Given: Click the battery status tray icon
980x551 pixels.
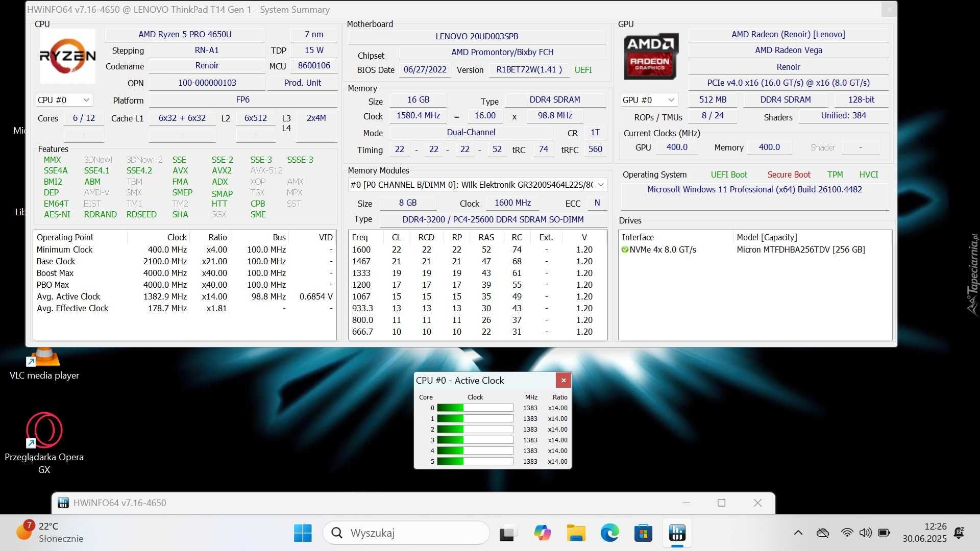Looking at the screenshot, I should click(884, 533).
